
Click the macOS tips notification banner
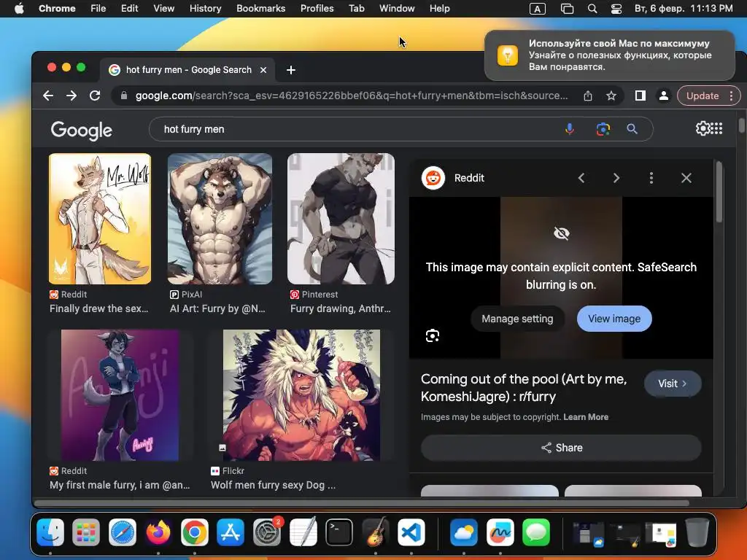(x=609, y=55)
